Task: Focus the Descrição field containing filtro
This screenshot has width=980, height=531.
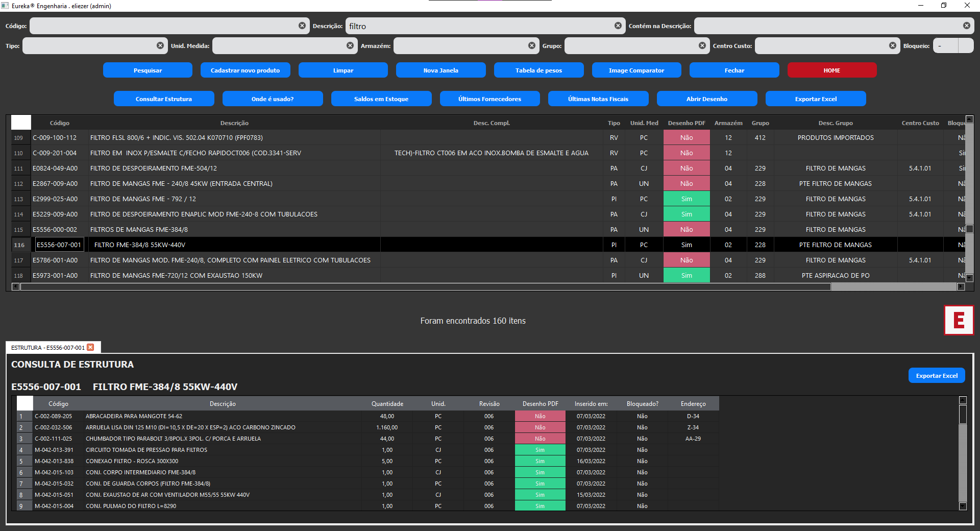Action: click(x=485, y=26)
